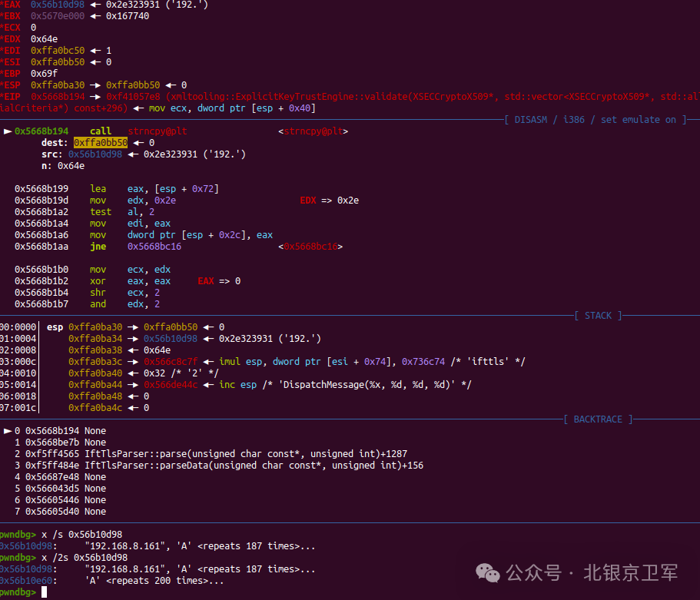
Task: Click 0x167740 in the EBX row
Action: tap(128, 16)
